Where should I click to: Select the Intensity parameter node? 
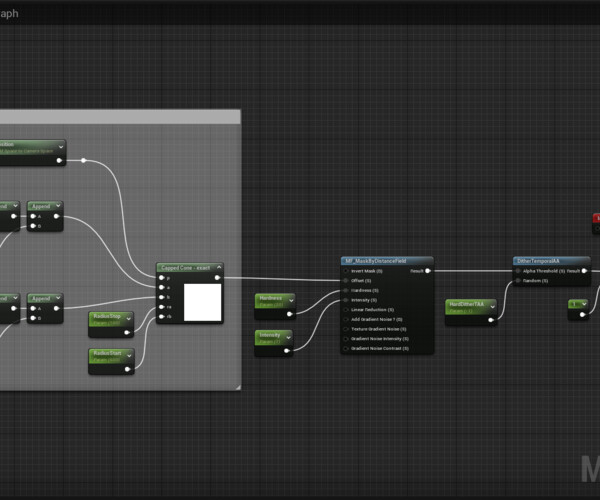(x=272, y=336)
